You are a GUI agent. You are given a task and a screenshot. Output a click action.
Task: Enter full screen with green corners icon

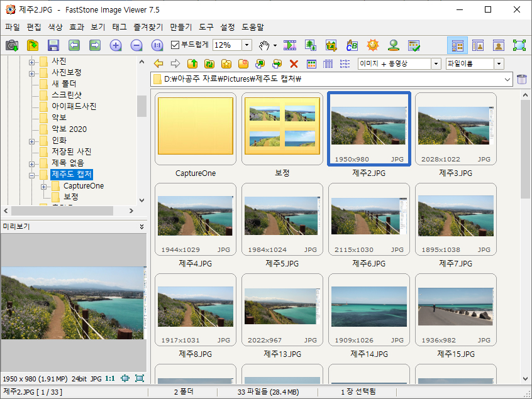click(x=519, y=45)
